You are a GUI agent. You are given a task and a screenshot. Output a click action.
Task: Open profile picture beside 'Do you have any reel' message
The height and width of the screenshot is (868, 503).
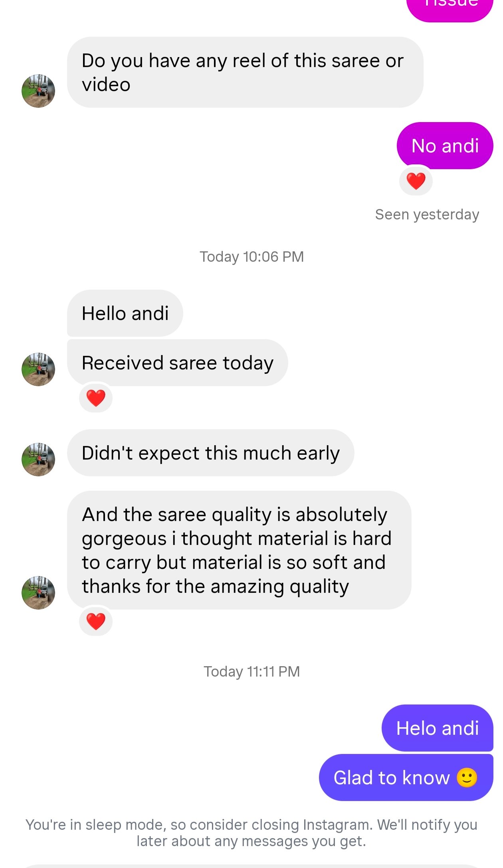(x=38, y=91)
